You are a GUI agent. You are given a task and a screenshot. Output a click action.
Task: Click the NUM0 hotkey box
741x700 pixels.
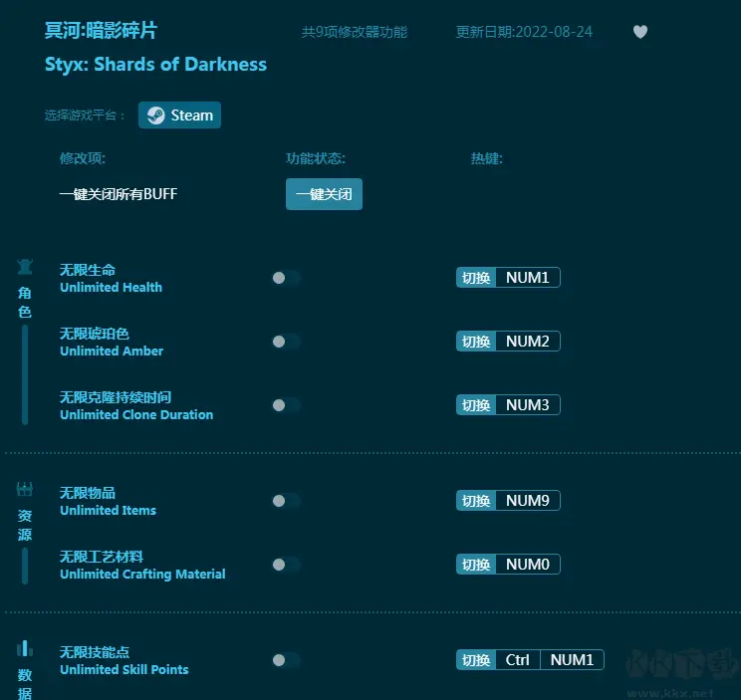point(527,565)
